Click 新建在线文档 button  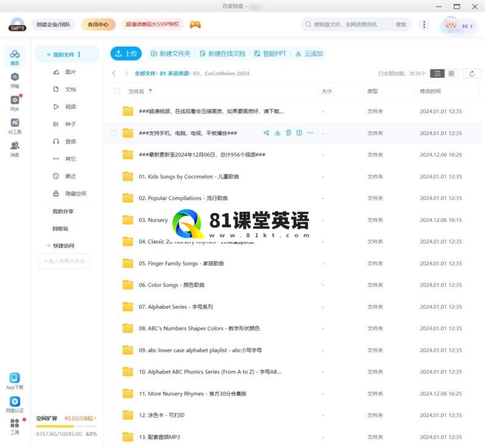(x=222, y=53)
